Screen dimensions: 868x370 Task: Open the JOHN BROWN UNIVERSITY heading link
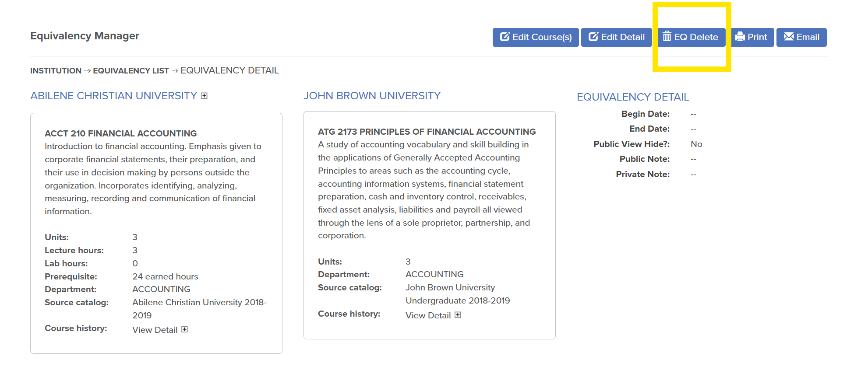(x=372, y=96)
